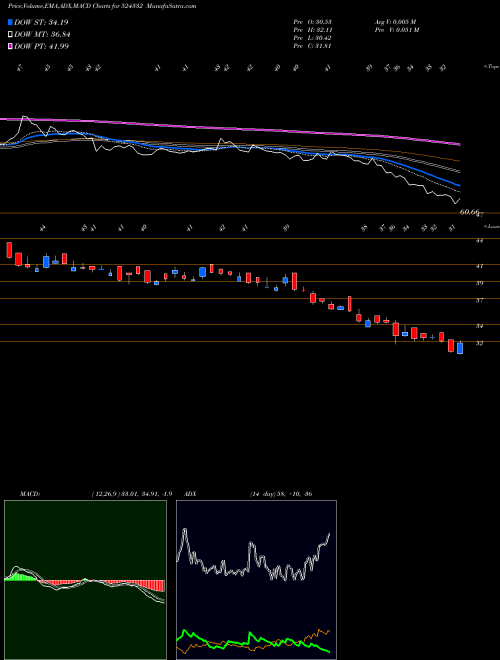This screenshot has width=500, height=660.
Task: Select the 'DOW PT: 41.99' label
Action: (x=41, y=46)
